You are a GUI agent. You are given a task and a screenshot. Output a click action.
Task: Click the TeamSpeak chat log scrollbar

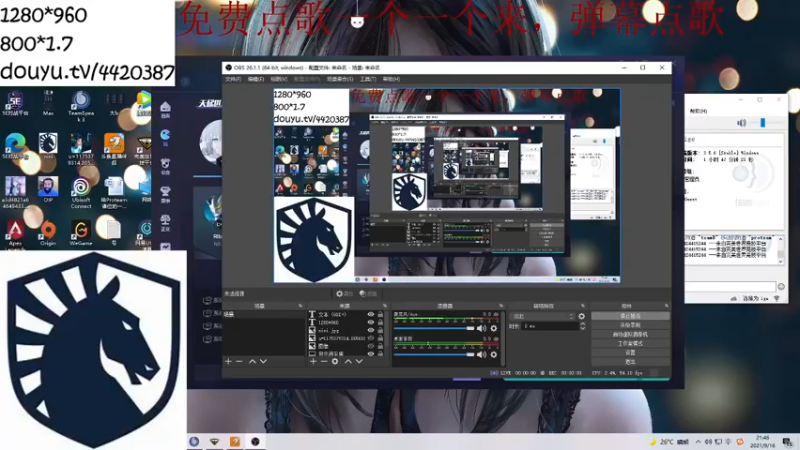click(780, 249)
